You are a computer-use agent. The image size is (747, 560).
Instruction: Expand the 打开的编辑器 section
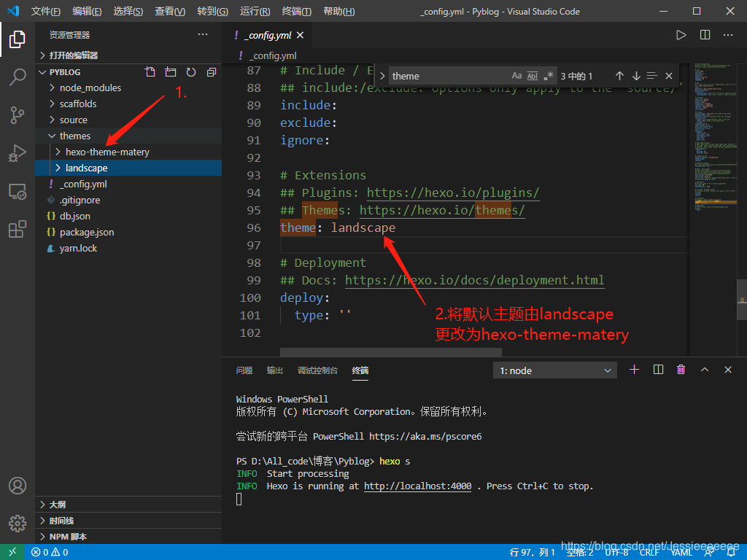click(x=128, y=55)
